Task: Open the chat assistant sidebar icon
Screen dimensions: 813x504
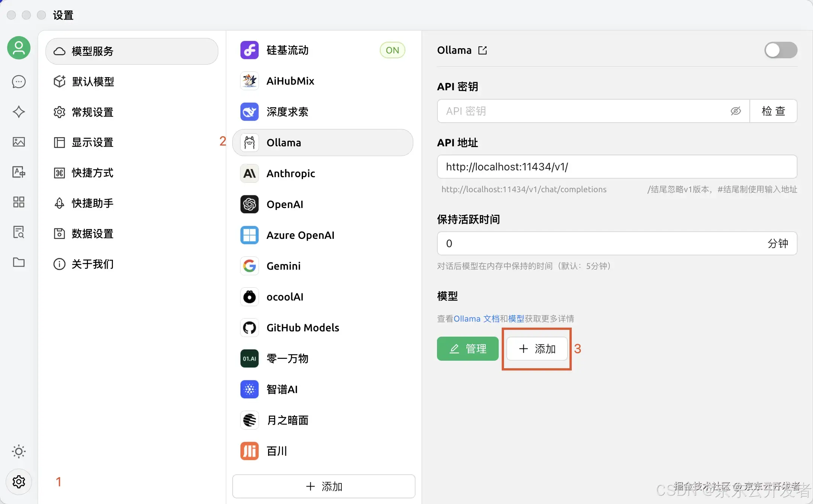Action: [x=18, y=82]
